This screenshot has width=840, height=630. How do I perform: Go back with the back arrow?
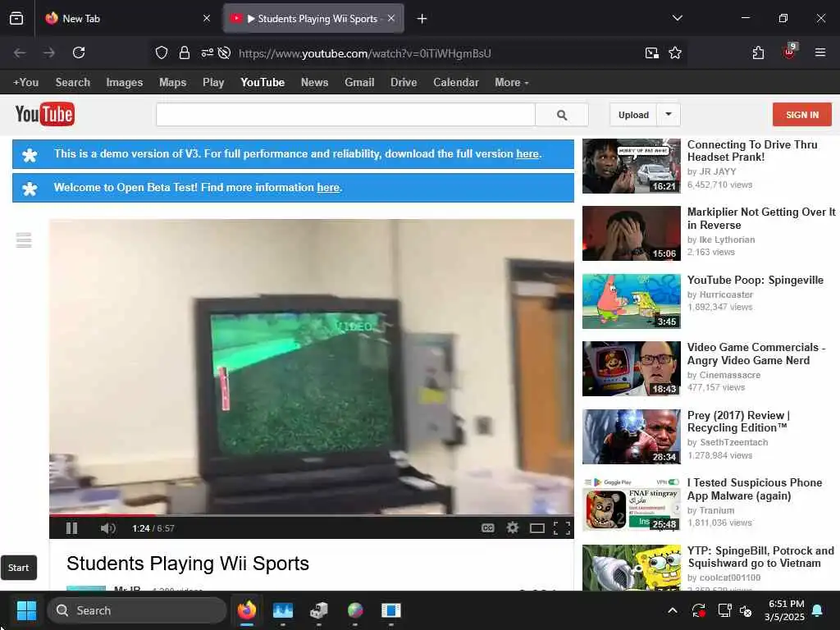[20, 52]
